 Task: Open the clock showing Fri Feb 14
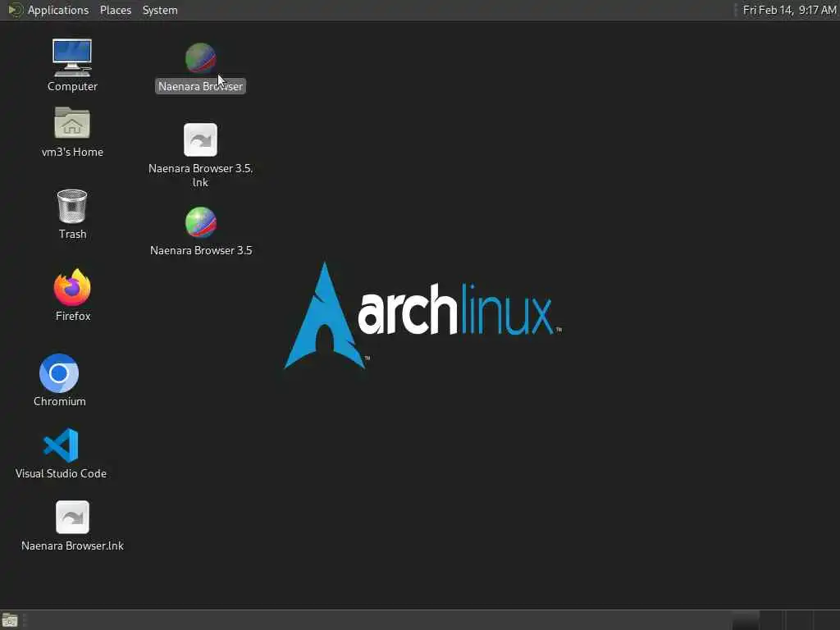(789, 10)
